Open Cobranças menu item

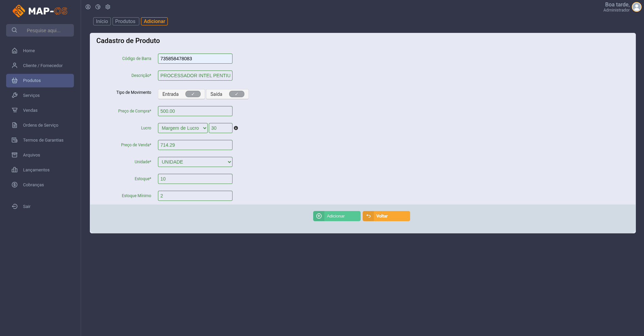40,185
